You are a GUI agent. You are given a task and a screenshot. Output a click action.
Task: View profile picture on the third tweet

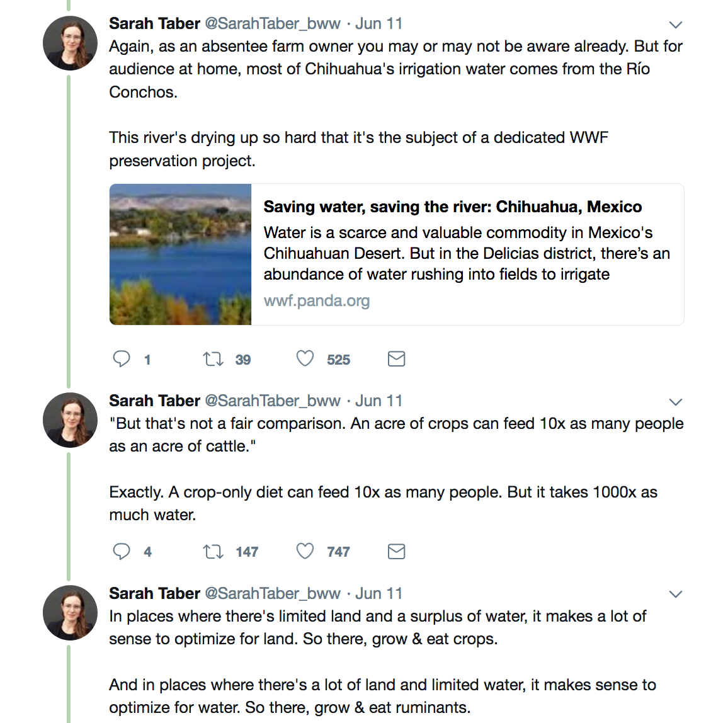coord(70,613)
